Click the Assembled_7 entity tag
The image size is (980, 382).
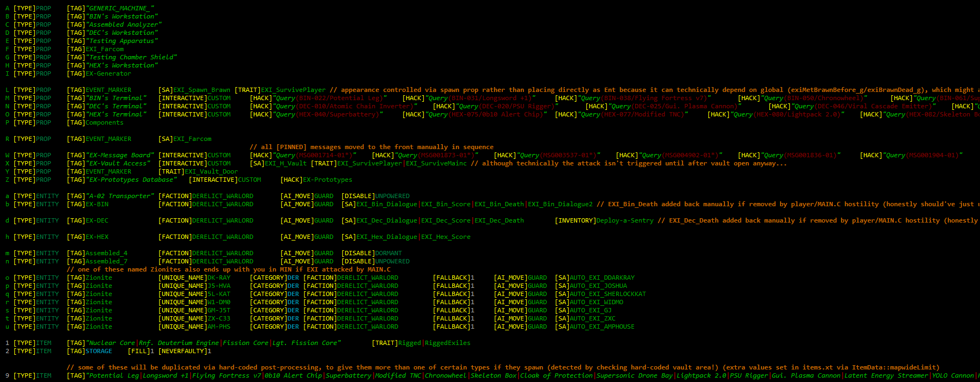107,261
